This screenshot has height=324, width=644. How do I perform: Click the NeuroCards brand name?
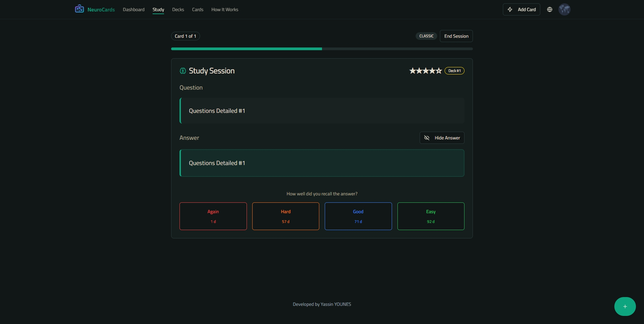101,9
